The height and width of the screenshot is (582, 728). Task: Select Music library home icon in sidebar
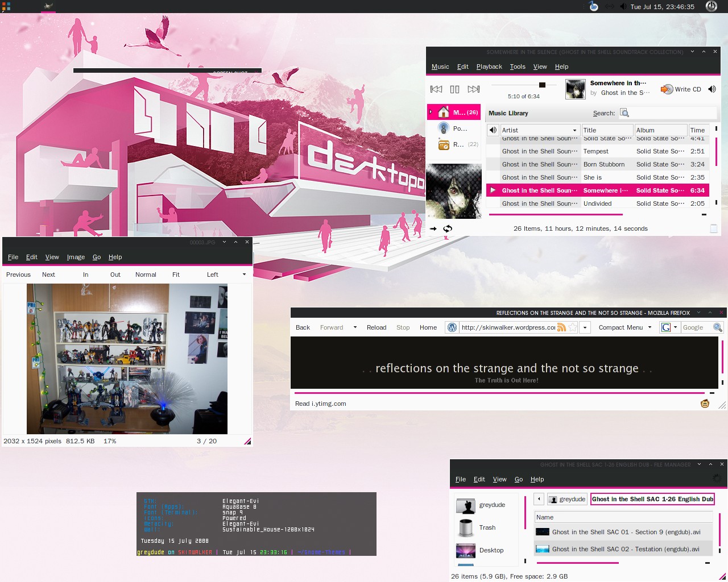[444, 112]
